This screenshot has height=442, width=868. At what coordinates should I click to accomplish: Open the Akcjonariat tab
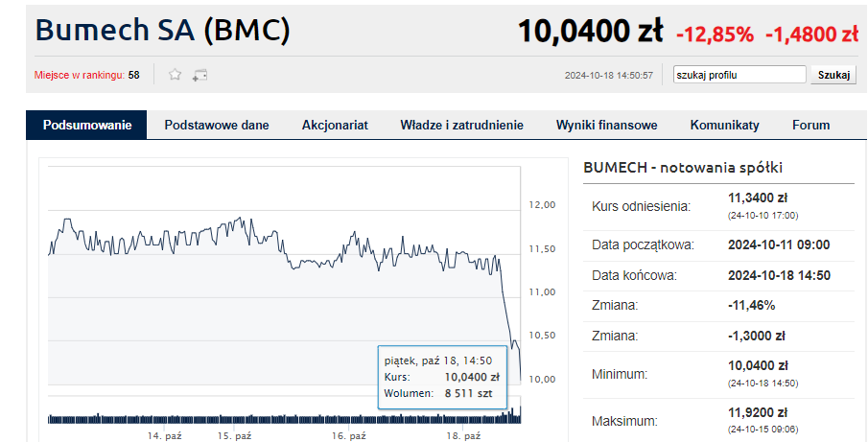[335, 125]
